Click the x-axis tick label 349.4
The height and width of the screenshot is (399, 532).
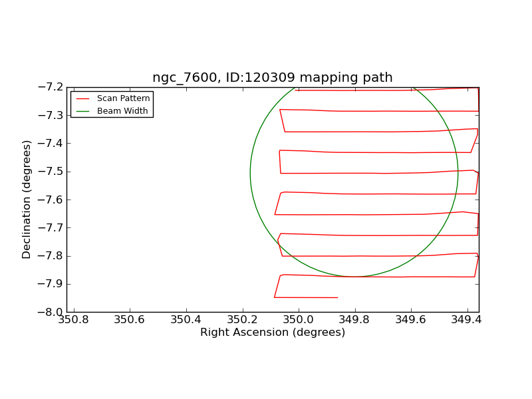point(466,320)
